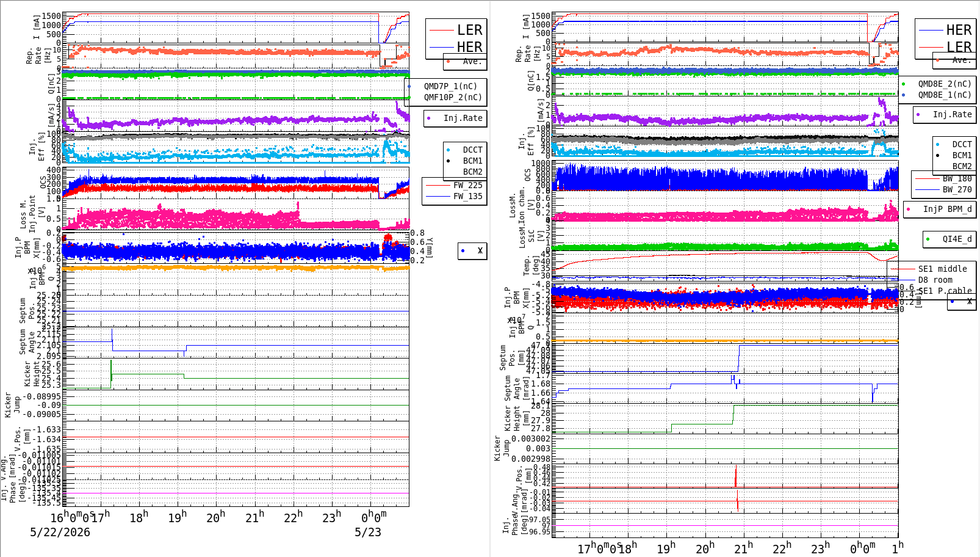Click the Kicker Jump axis label in the right plot

pyautogui.click(x=502, y=448)
